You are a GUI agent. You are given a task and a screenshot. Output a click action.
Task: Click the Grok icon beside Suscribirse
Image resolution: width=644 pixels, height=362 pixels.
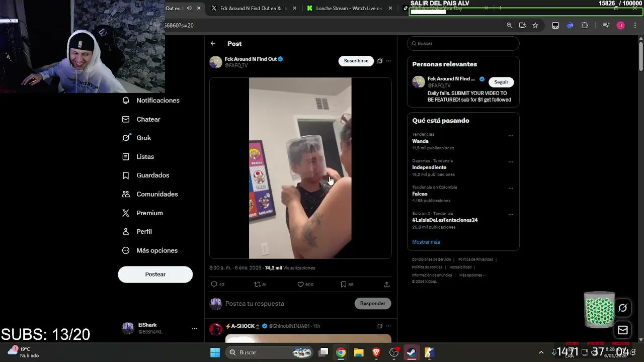tap(380, 61)
